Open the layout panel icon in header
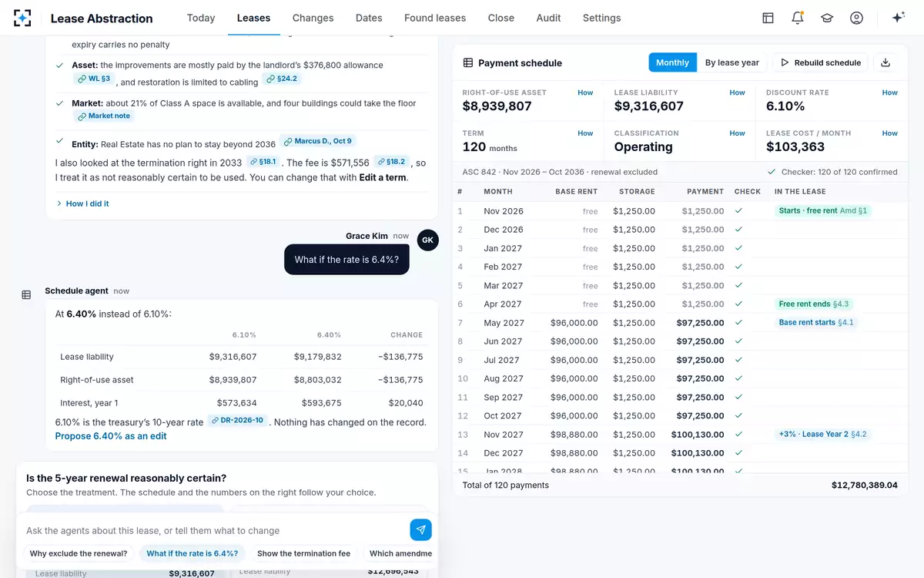This screenshot has height=578, width=924. tap(768, 18)
